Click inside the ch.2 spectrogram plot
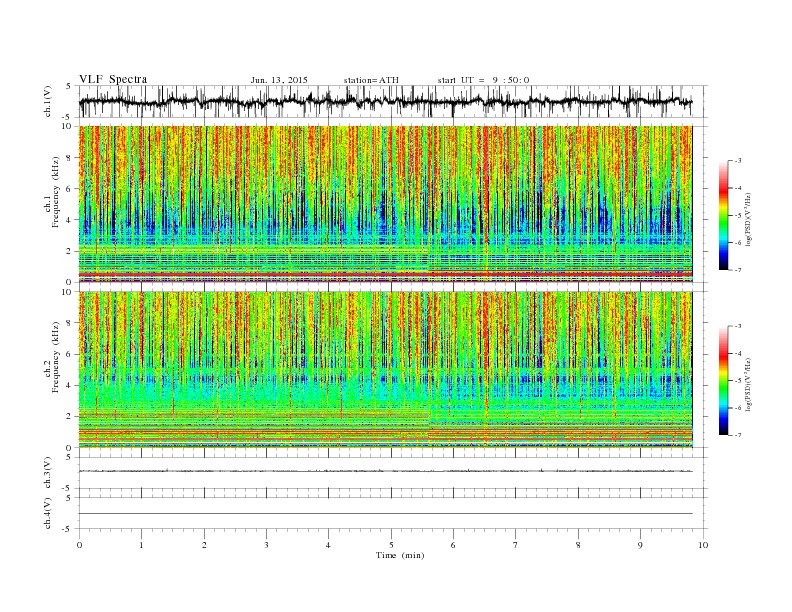 click(385, 369)
